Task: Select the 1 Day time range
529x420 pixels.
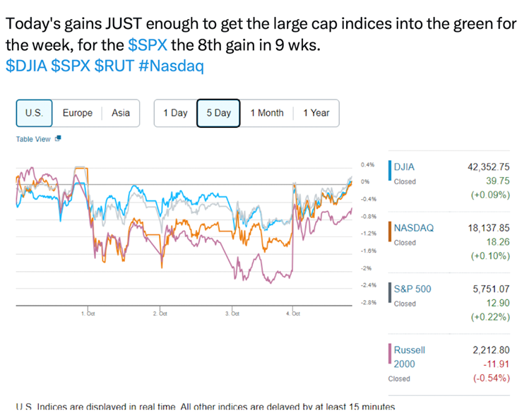Action: click(175, 113)
